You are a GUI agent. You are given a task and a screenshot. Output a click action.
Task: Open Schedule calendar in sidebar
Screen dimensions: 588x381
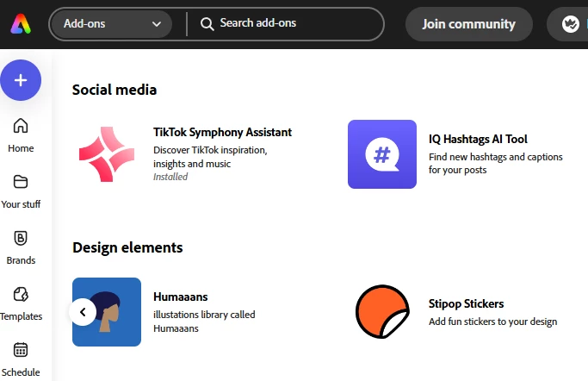click(x=21, y=359)
